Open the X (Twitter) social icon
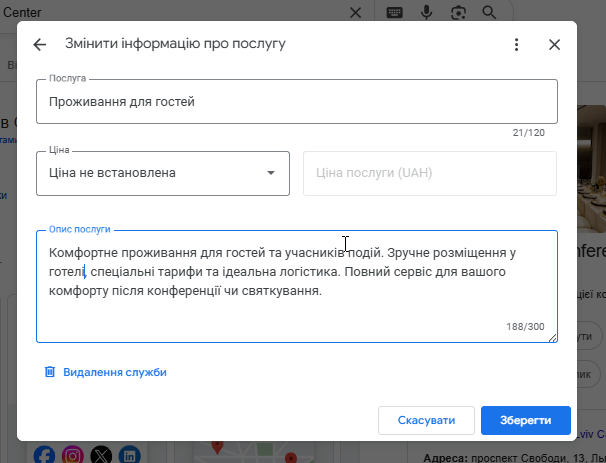606x463 pixels. (x=101, y=455)
